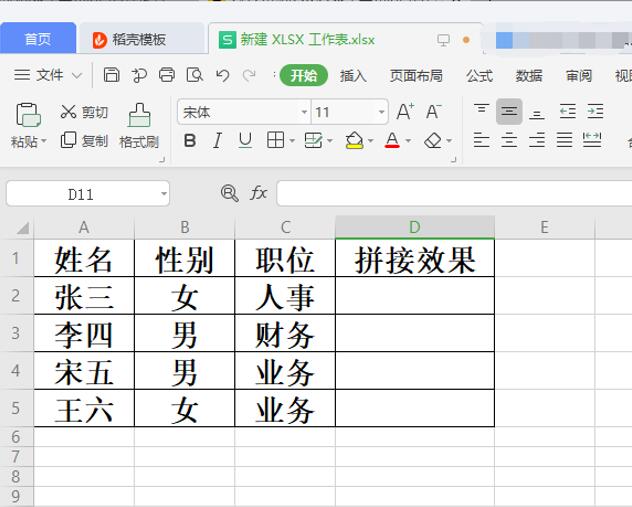
Task: Cut selection with 剪切
Action: [x=84, y=112]
